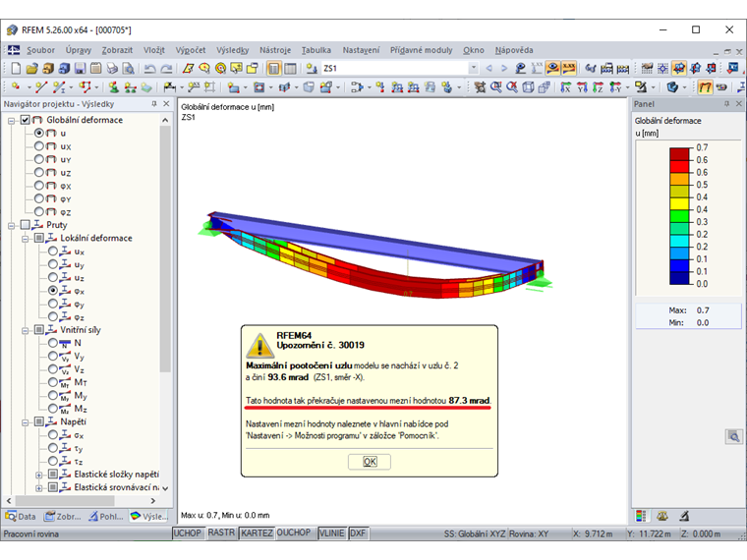Viewport: 747px width, 560px height.
Task: Open print preview magnifier icon
Action: 128,68
